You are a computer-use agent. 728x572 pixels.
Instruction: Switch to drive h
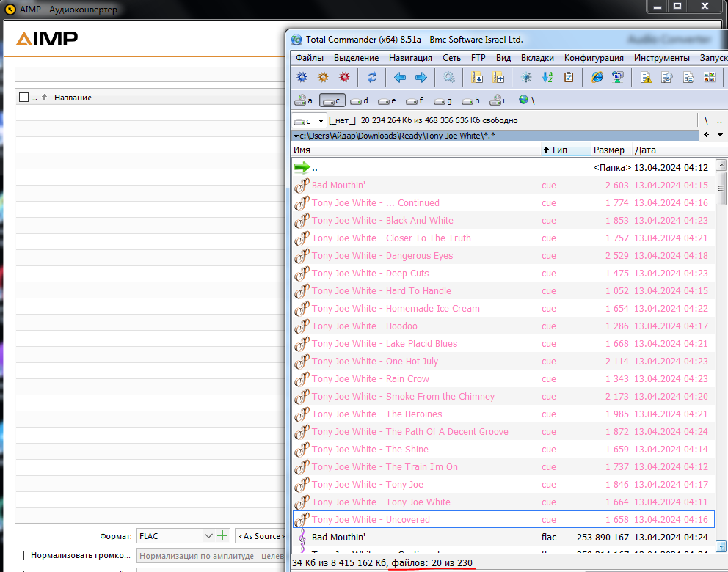coord(471,100)
